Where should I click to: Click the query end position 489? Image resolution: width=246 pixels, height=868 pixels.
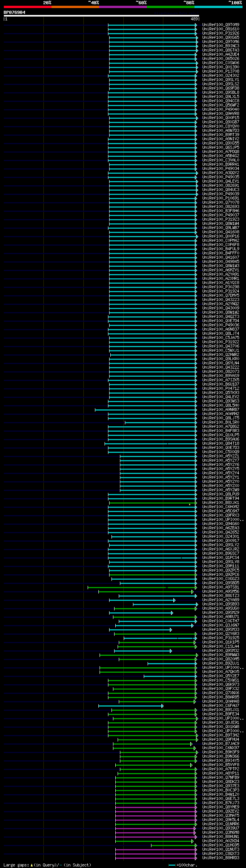point(194,19)
